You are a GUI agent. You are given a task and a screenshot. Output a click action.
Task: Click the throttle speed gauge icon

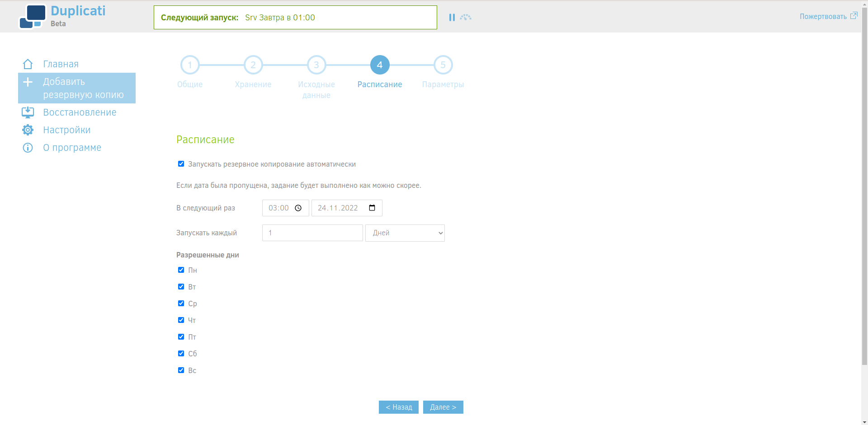click(466, 17)
